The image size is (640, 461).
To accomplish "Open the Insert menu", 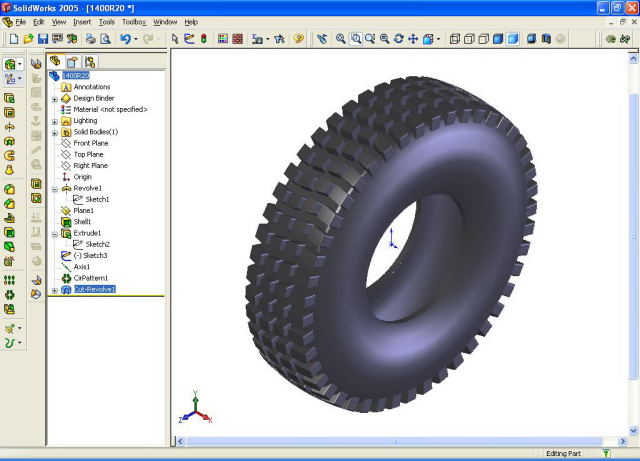I will point(81,21).
